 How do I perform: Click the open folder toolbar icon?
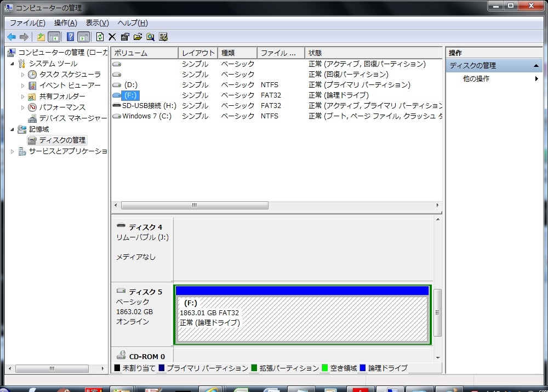138,37
